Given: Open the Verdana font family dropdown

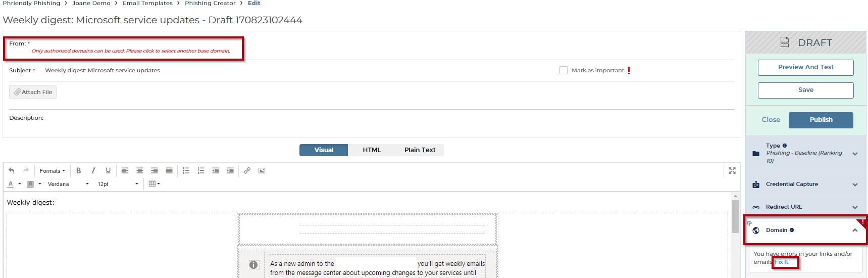Looking at the screenshot, I should [68, 184].
